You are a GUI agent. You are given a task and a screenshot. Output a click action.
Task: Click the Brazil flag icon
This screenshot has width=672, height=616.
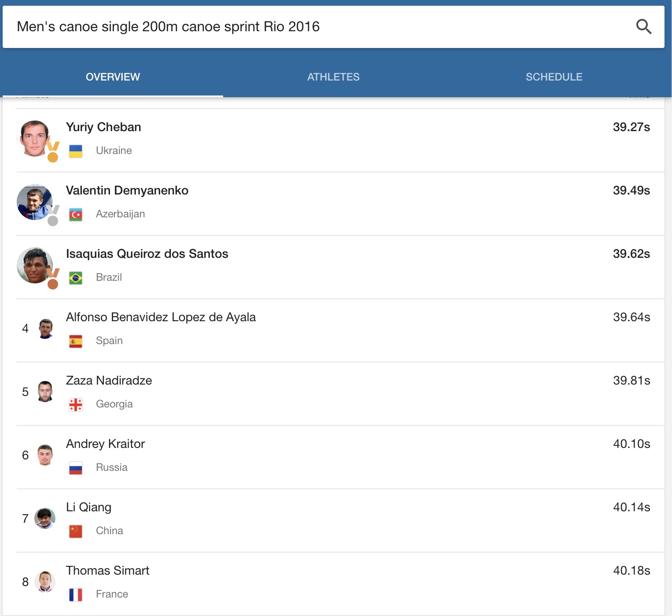point(76,278)
